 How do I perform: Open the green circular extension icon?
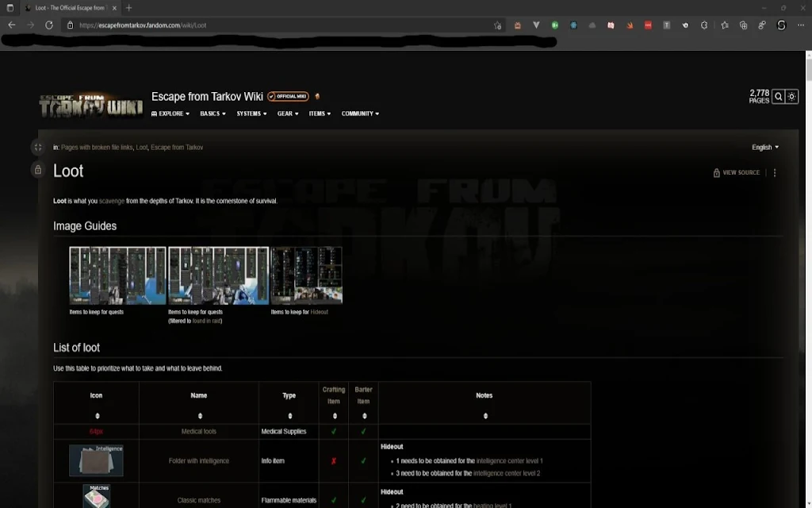click(554, 25)
